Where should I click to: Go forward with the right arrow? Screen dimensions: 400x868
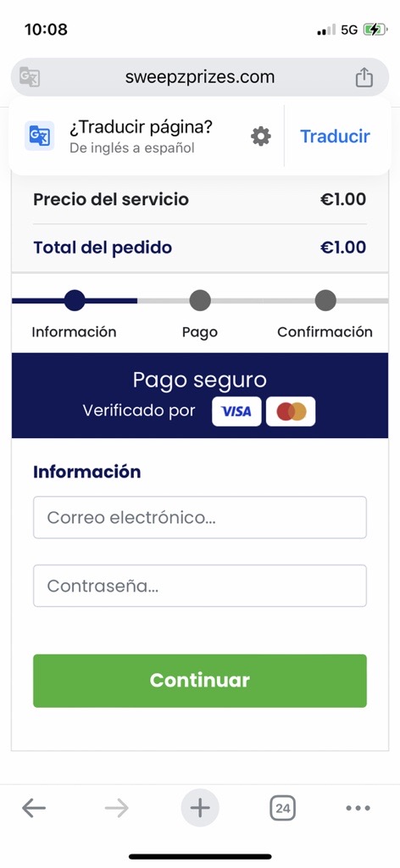click(x=116, y=808)
